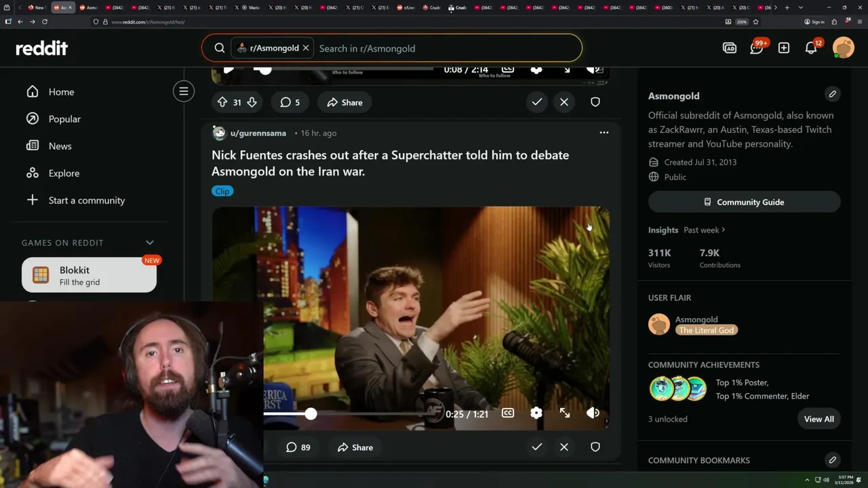
Task: Select The Literal God flair
Action: coord(707,330)
